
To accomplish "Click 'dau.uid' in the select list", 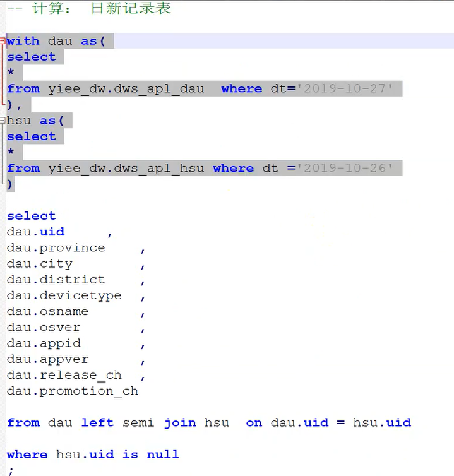I will click(35, 232).
